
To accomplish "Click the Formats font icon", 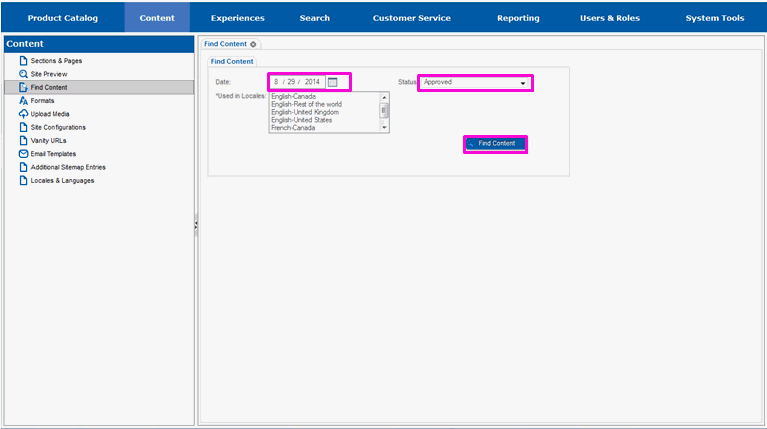I will pyautogui.click(x=23, y=101).
